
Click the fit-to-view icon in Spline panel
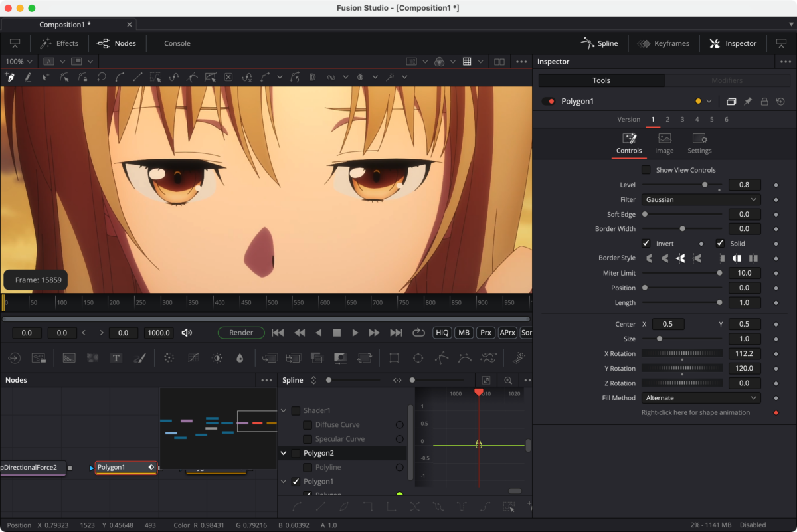click(x=486, y=381)
